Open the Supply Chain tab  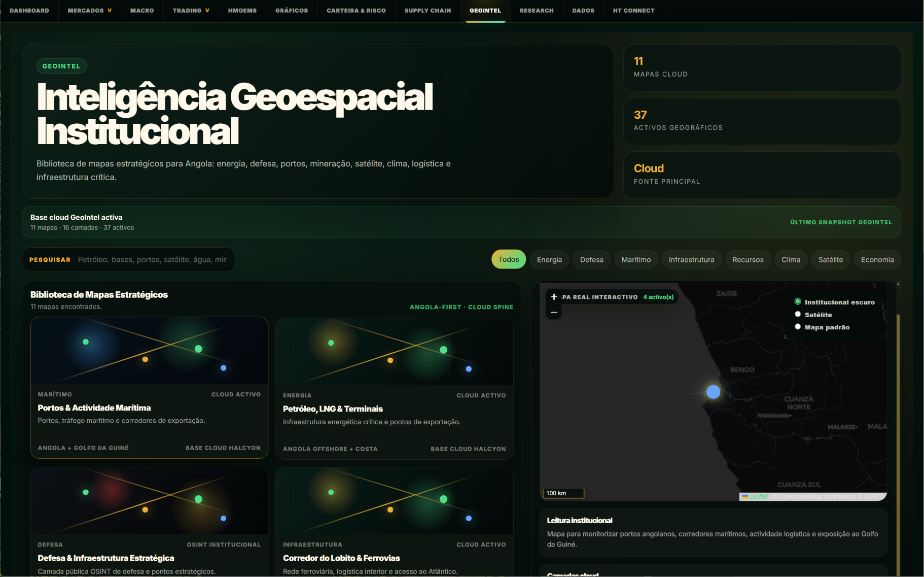click(x=428, y=11)
